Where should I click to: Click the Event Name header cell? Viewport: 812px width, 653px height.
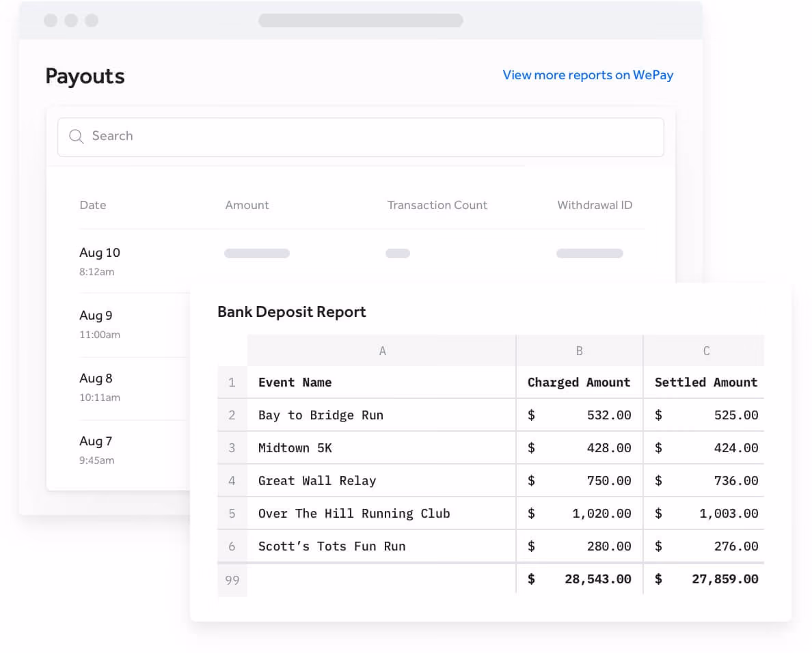coord(381,383)
